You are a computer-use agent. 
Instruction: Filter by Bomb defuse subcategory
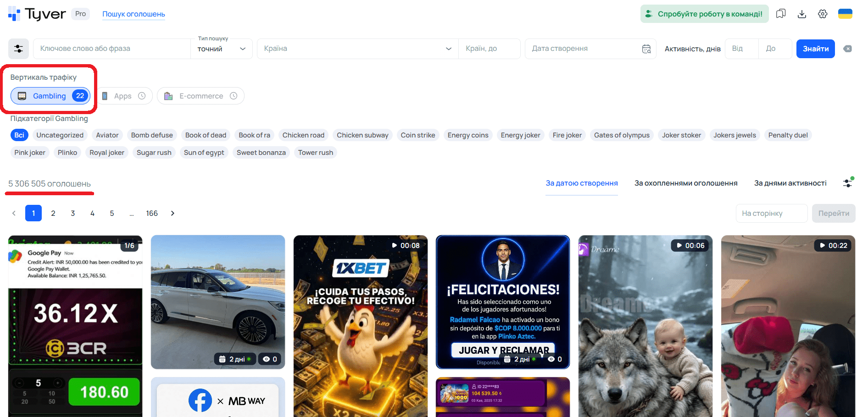152,135
